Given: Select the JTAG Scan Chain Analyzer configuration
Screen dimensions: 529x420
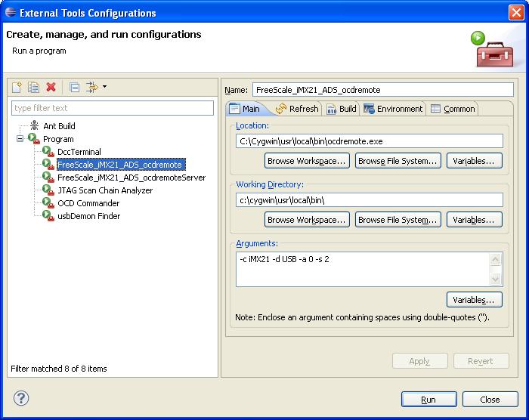Looking at the screenshot, I should coord(104,190).
